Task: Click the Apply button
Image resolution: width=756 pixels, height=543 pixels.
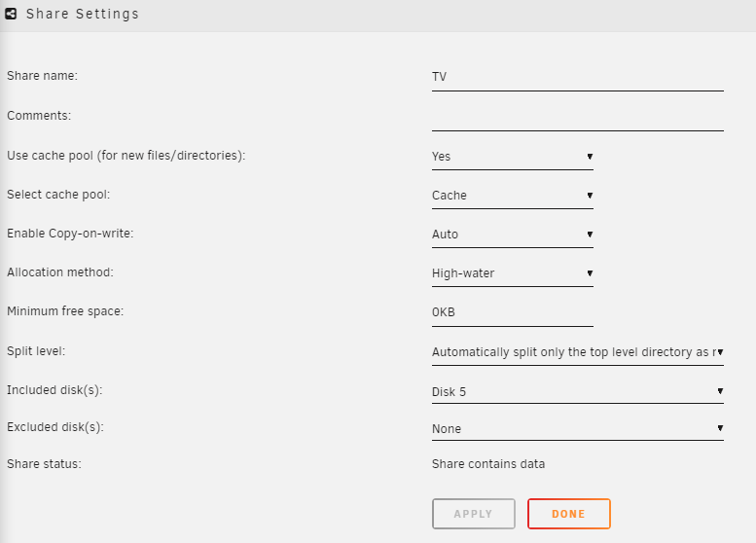Action: coord(474,514)
